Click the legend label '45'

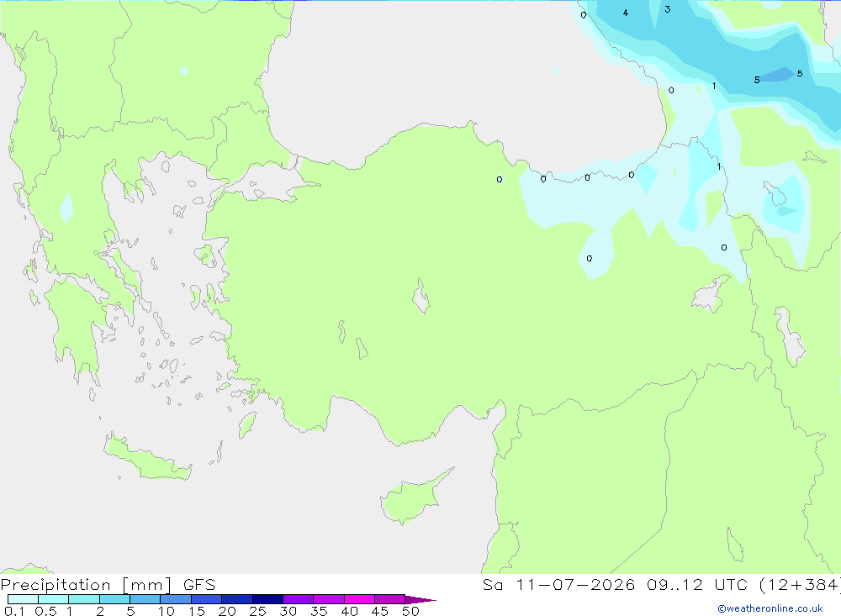(x=380, y=611)
